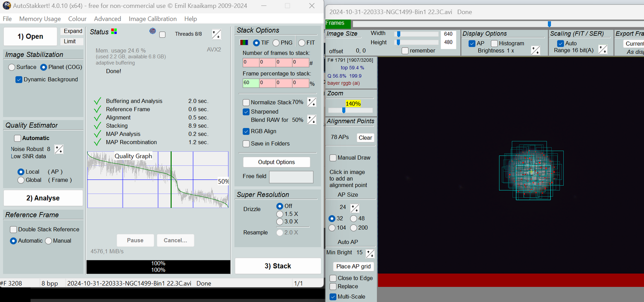Open the Help menu
644x302 pixels.
tap(191, 19)
